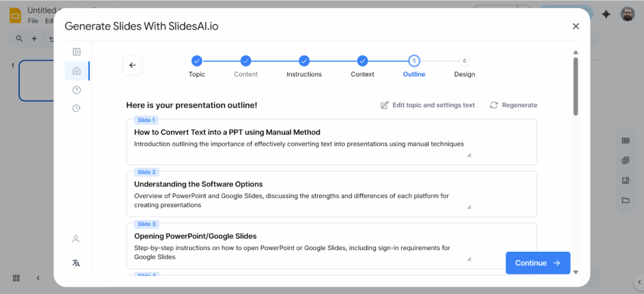This screenshot has width=644, height=294.
Task: Regenerate the presentation outline
Action: 514,105
